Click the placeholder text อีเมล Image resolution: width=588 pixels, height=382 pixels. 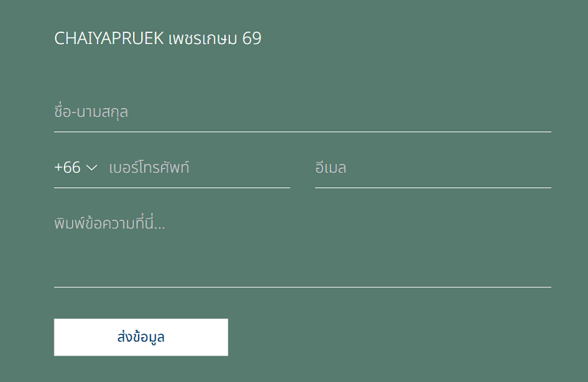[x=331, y=167]
